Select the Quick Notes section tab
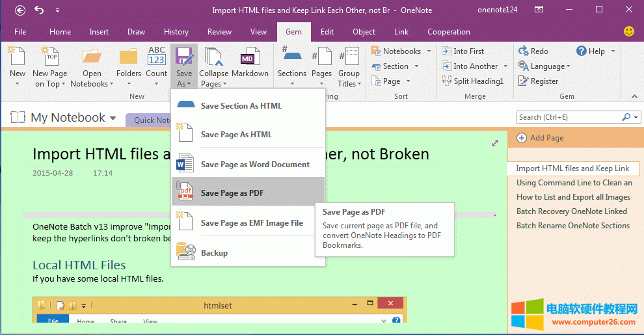 (150, 120)
